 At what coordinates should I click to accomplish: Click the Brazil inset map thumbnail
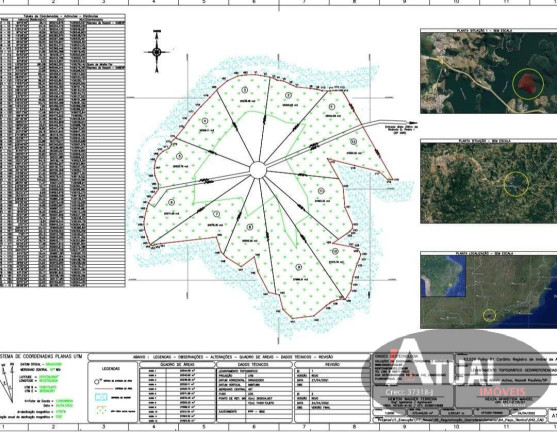tap(443, 276)
